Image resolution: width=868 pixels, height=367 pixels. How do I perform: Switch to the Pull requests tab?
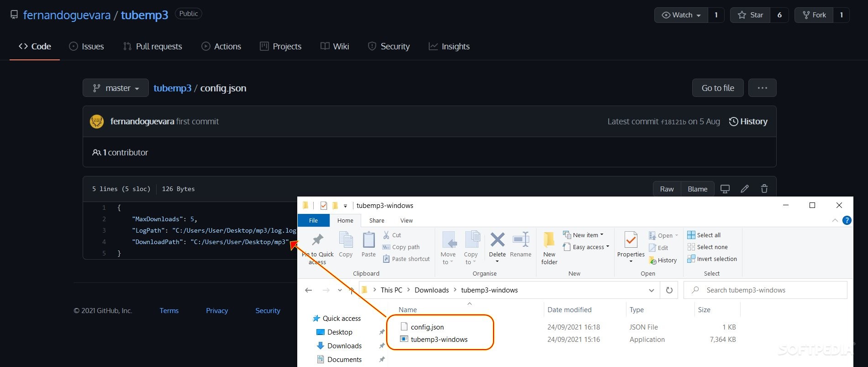153,46
